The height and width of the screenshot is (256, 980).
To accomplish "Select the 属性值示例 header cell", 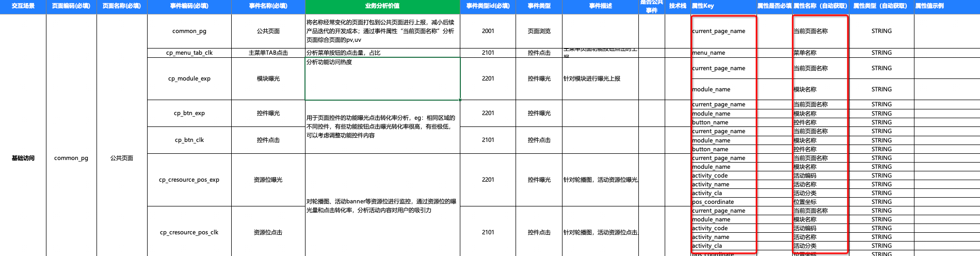I will 947,6.
